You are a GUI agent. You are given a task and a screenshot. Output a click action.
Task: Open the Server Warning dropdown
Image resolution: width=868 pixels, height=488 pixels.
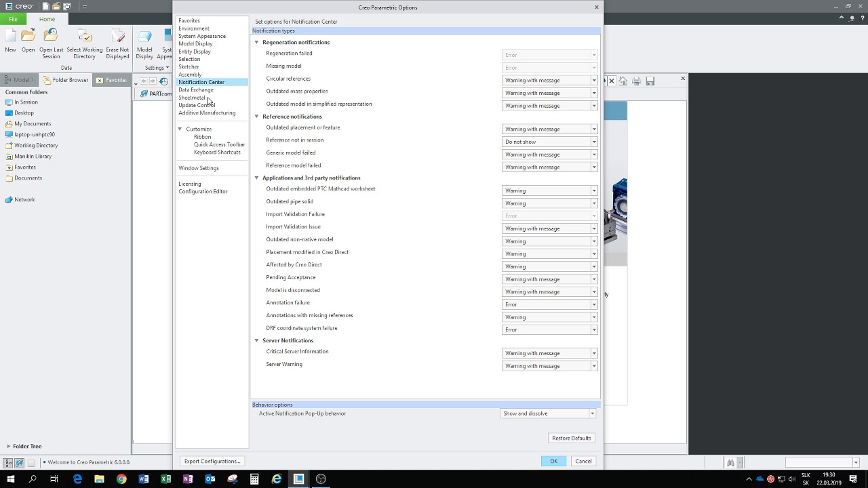tap(550, 366)
